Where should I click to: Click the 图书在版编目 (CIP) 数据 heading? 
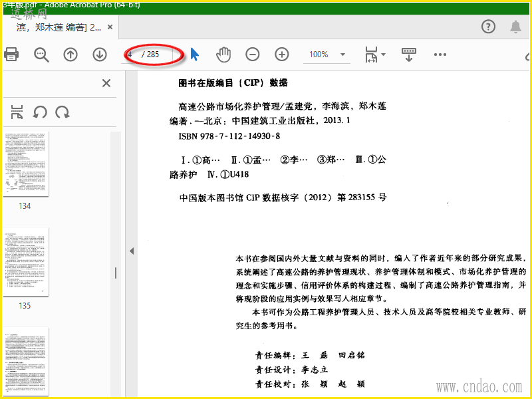233,82
